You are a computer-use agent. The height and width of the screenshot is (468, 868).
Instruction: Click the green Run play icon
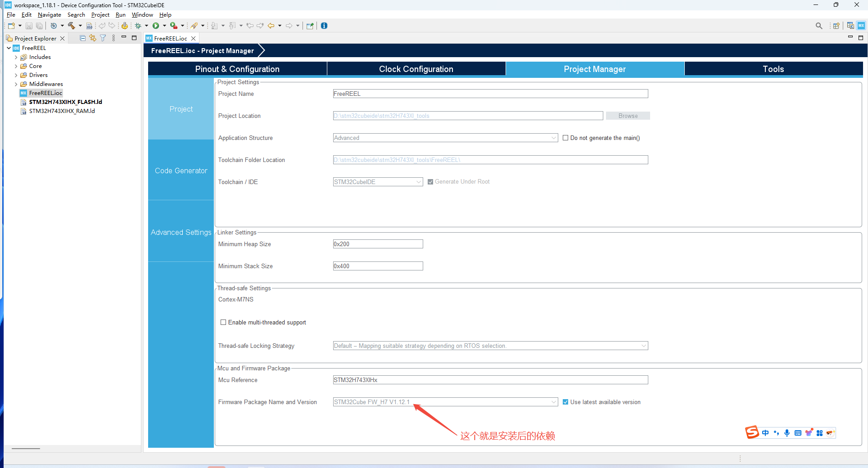[156, 26]
